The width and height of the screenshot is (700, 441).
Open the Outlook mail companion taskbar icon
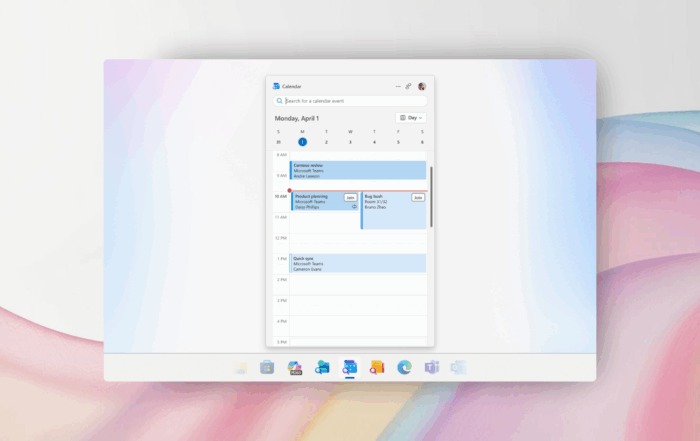point(322,367)
